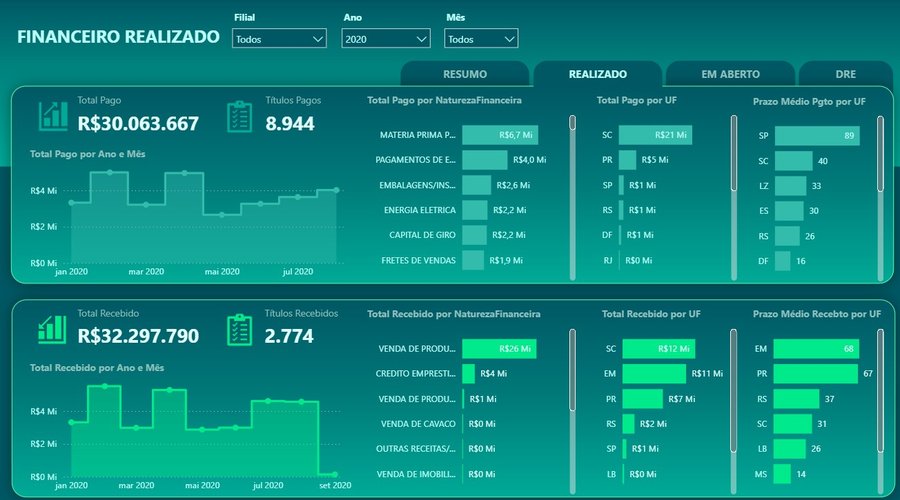This screenshot has width=900, height=500.
Task: Select EM bar valued 68 in Prazo Médio Recebto
Action: point(816,348)
